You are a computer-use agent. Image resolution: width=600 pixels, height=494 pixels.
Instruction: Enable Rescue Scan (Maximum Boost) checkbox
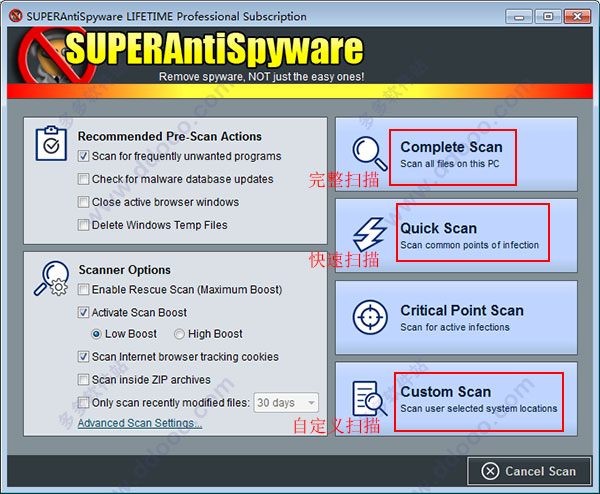coord(83,289)
